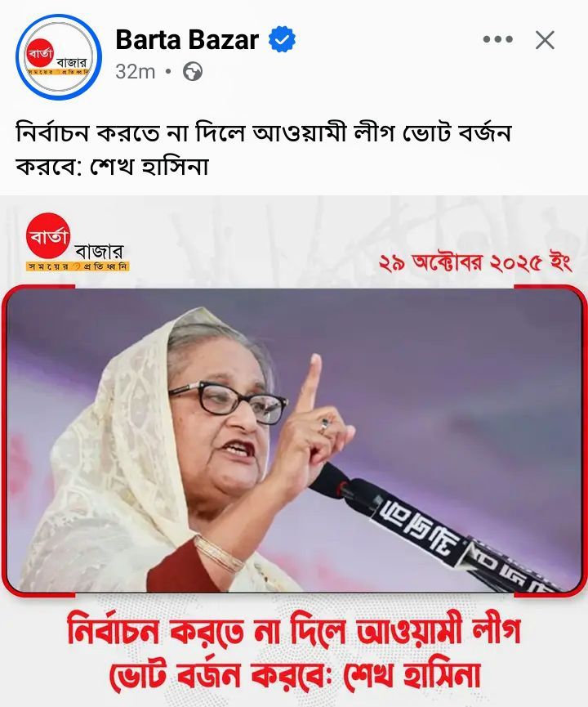Select the first line of post caption
Image resolution: width=588 pixels, height=707 pixels.
tap(264, 133)
